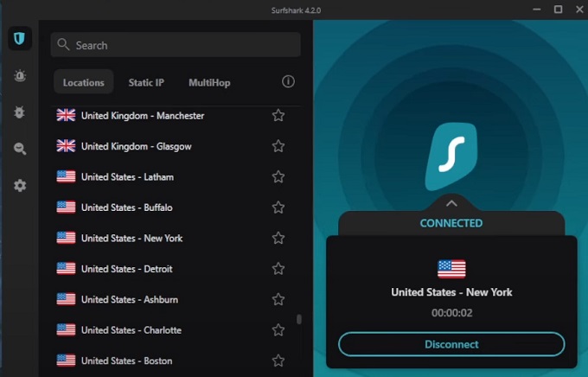
Task: Star the United States - Buffalo location
Action: tap(278, 208)
